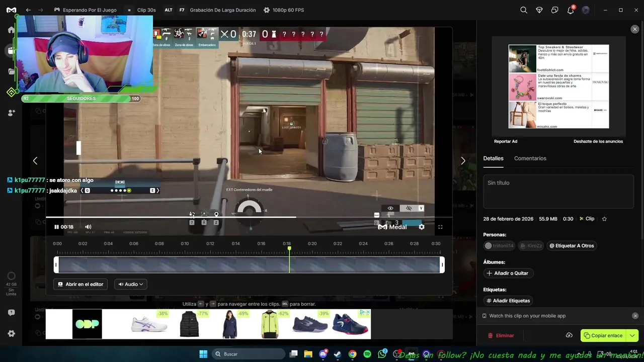This screenshot has width=644, height=362.
Task: Close the clip details panel
Action: [635, 29]
